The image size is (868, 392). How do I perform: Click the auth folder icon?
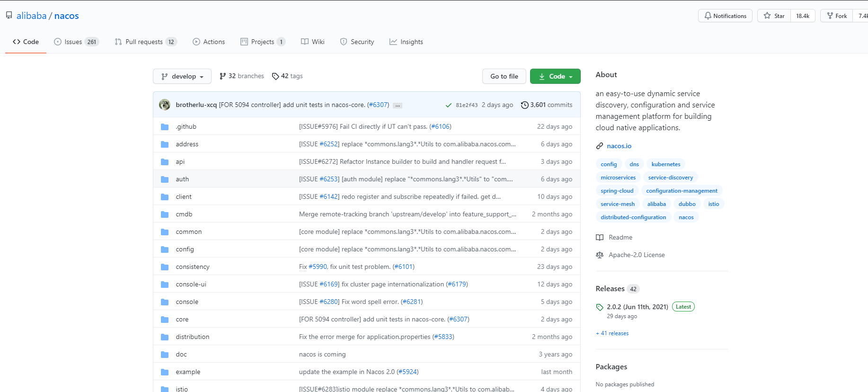165,179
